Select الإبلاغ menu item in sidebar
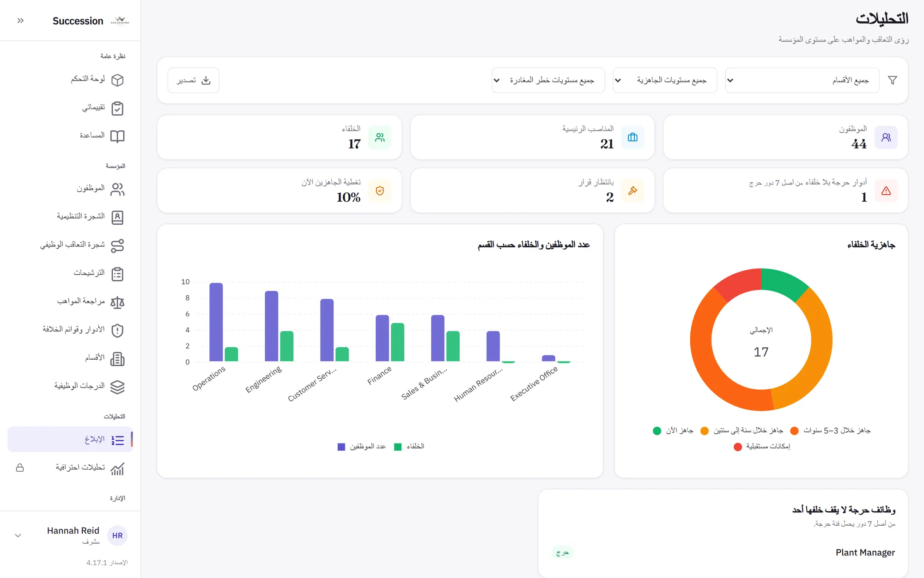The height and width of the screenshot is (578, 924). coord(70,439)
